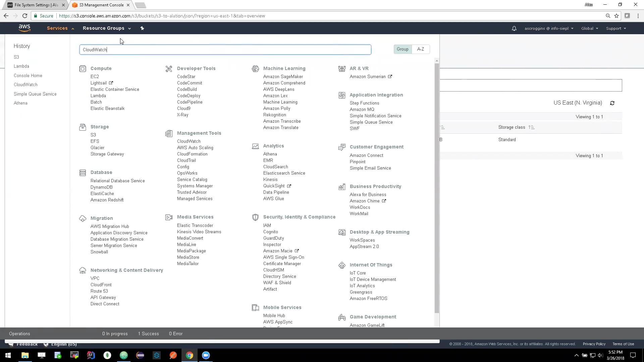Viewport: 644px width, 362px height.
Task: Switch services view to Group
Action: (x=402, y=49)
